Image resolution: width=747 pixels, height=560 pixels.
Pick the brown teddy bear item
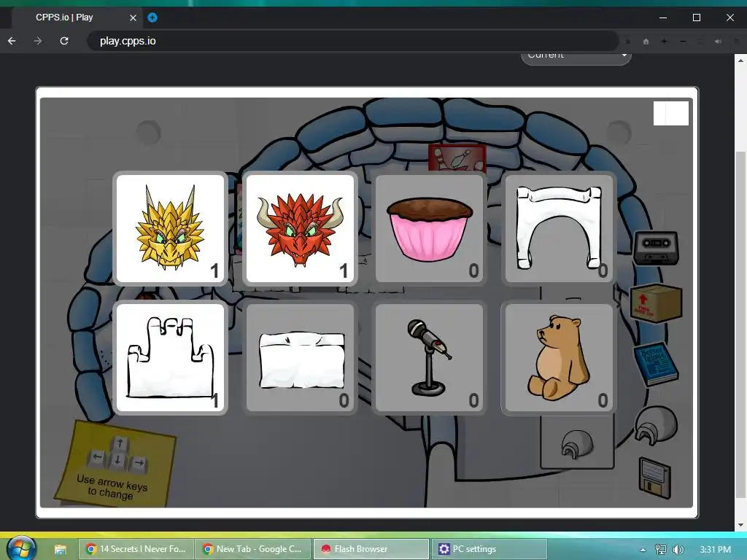pos(559,357)
